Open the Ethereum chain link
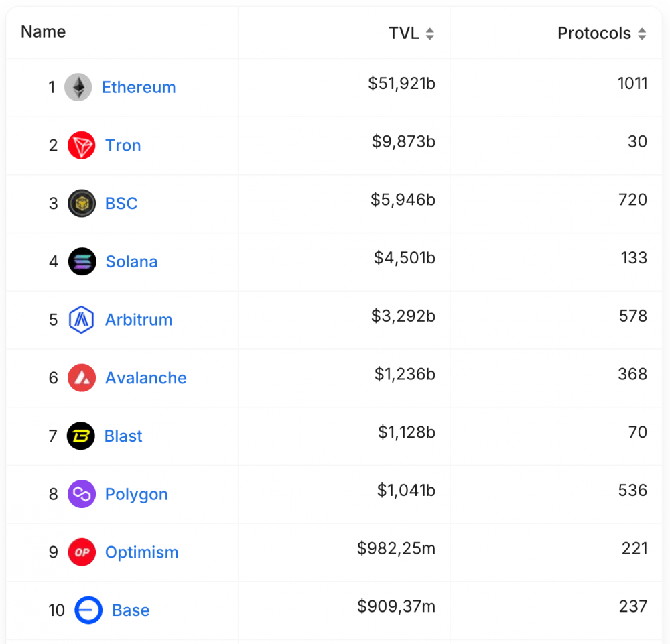Screen dimensions: 670x644 click(x=139, y=87)
